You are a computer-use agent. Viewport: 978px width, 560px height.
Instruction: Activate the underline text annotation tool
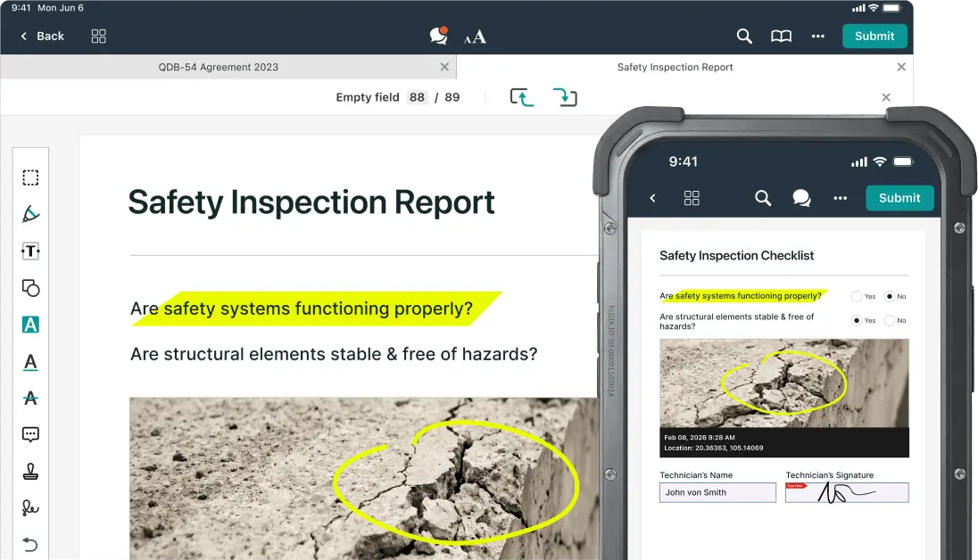click(30, 362)
